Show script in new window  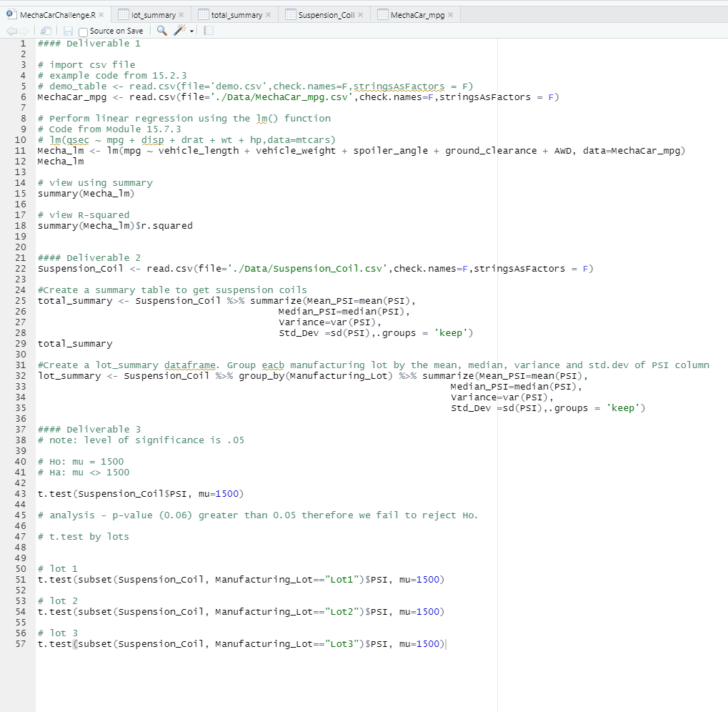[x=44, y=30]
